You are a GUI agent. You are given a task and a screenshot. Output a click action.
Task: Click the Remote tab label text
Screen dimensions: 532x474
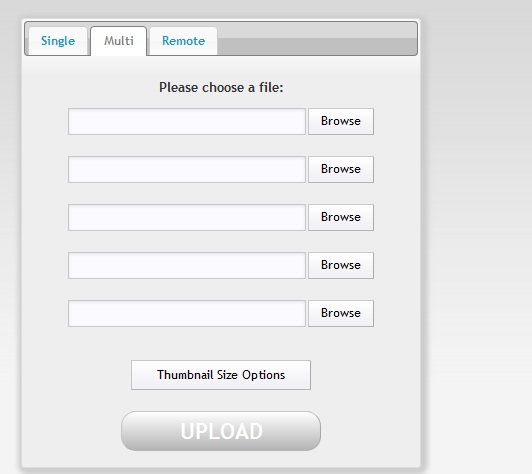point(183,41)
